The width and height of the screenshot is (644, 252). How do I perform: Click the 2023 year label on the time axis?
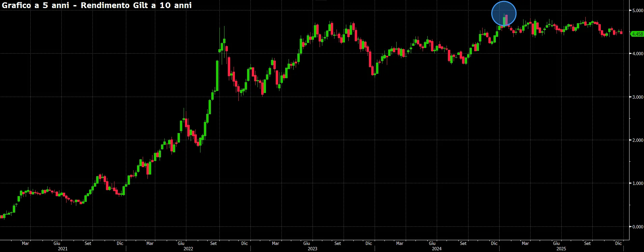313,249
